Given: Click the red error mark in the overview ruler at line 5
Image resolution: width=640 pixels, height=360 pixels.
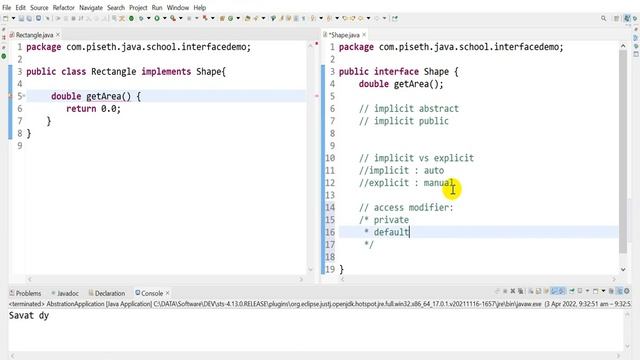Looking at the screenshot, I should [317, 96].
